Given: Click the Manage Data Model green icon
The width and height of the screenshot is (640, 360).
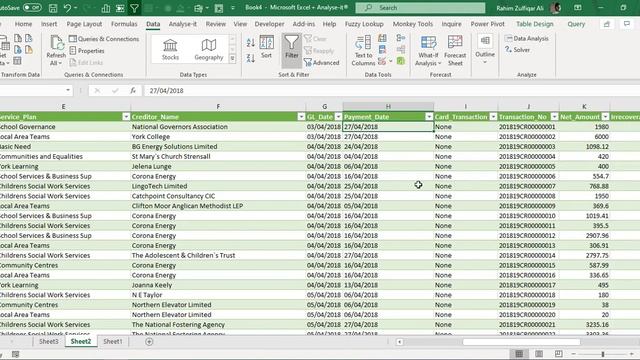Looking at the screenshot, I should [401, 61].
